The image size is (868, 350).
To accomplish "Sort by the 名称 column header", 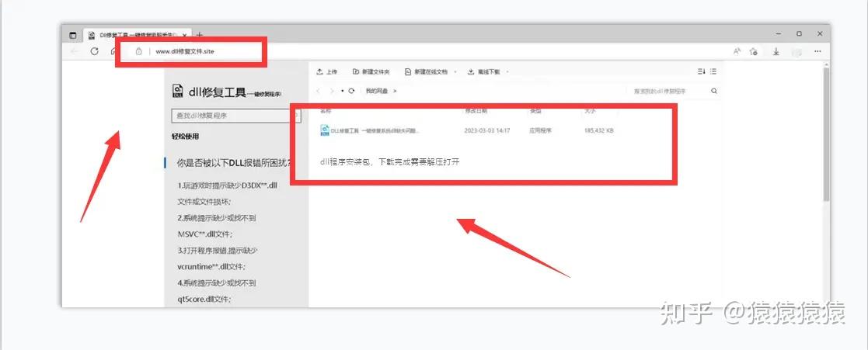I will pos(326,111).
